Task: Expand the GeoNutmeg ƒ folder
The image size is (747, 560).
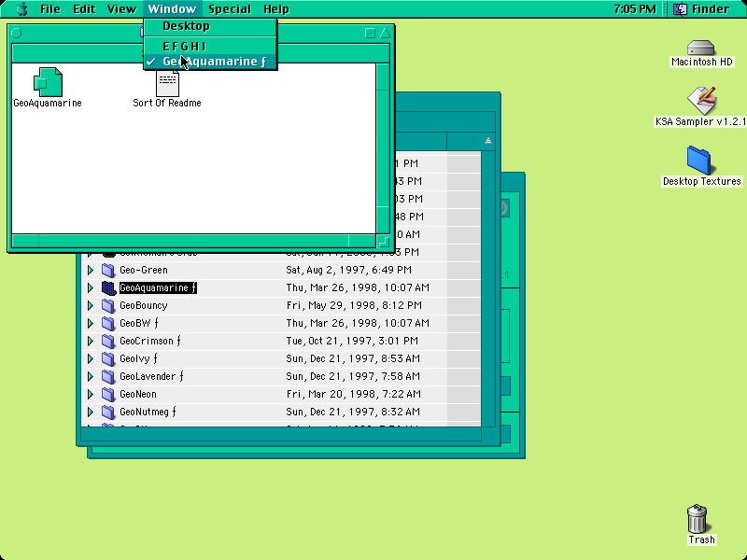Action: [x=90, y=412]
